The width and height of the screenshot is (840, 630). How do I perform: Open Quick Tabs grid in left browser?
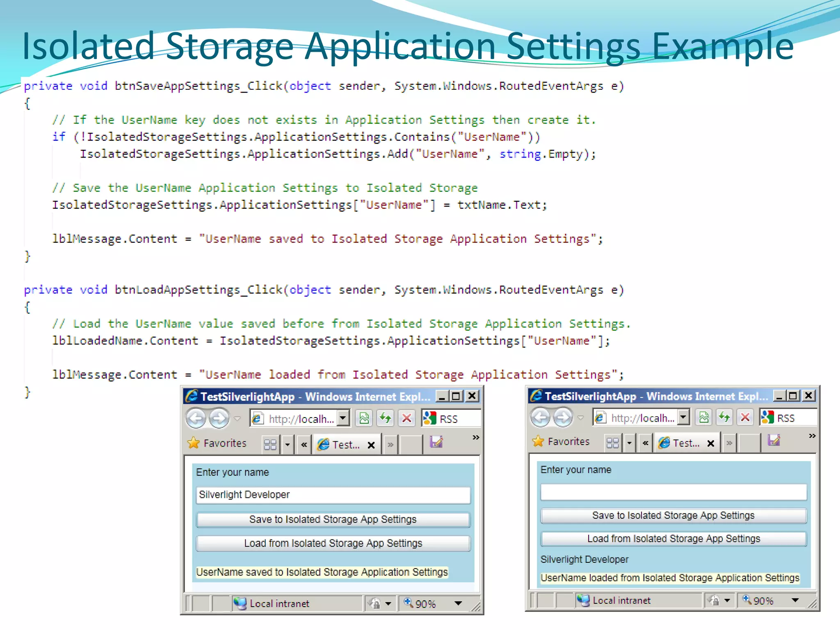click(x=270, y=445)
